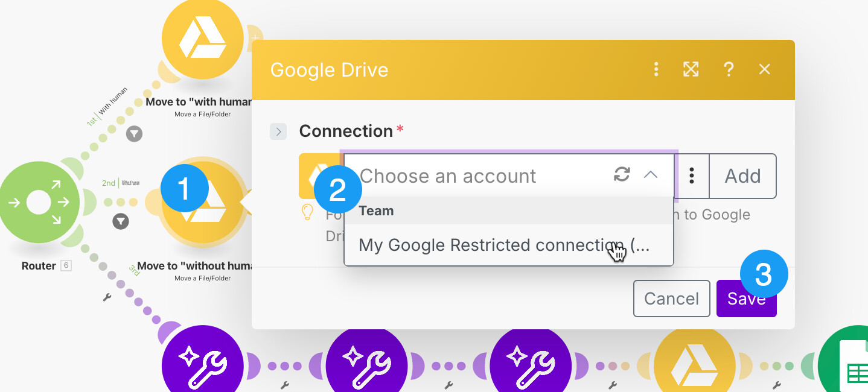868x392 pixels.
Task: Click the filter icon on the 1st route
Action: (x=134, y=133)
